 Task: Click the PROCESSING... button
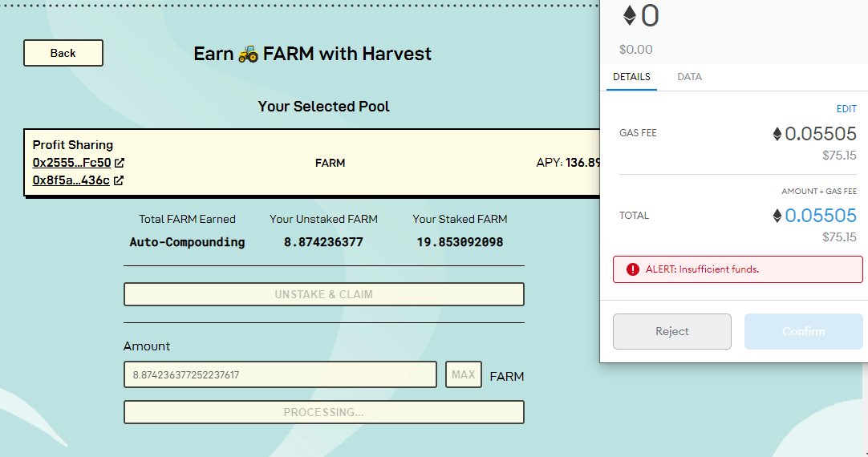324,412
